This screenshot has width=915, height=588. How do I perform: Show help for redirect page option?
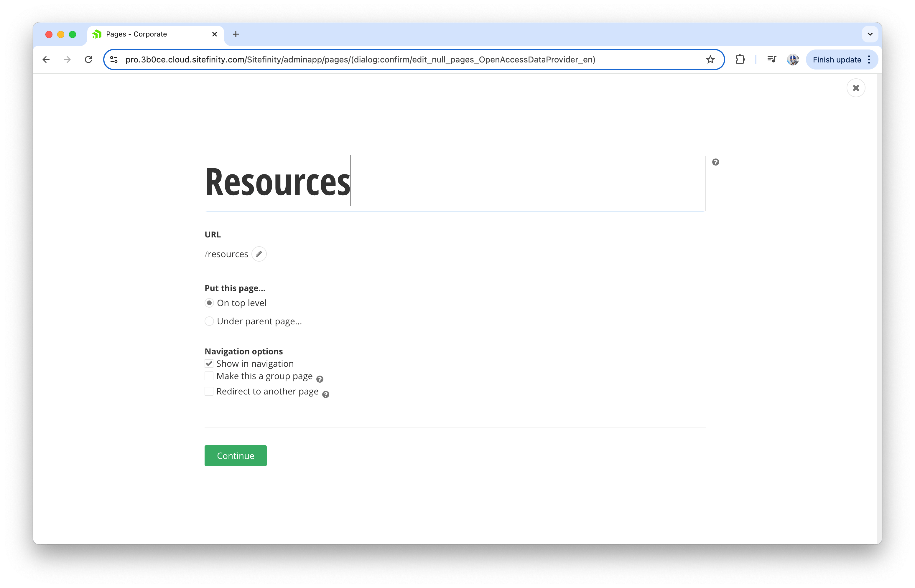325,394
